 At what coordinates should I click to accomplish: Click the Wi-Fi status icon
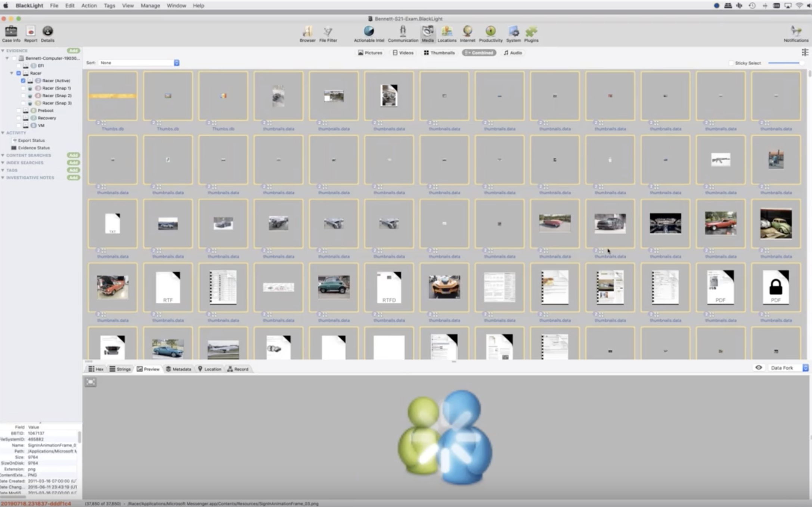click(x=799, y=6)
